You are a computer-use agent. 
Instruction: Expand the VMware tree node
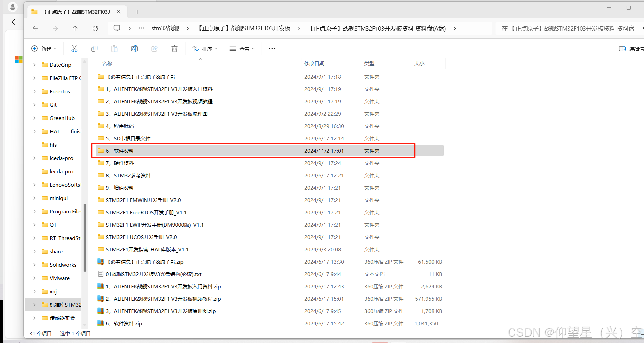click(x=34, y=278)
